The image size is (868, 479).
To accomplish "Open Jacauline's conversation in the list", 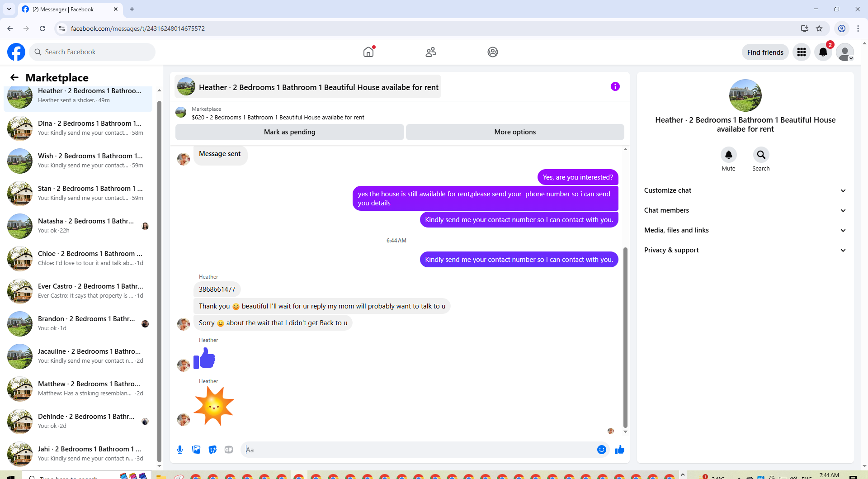I will (x=78, y=356).
